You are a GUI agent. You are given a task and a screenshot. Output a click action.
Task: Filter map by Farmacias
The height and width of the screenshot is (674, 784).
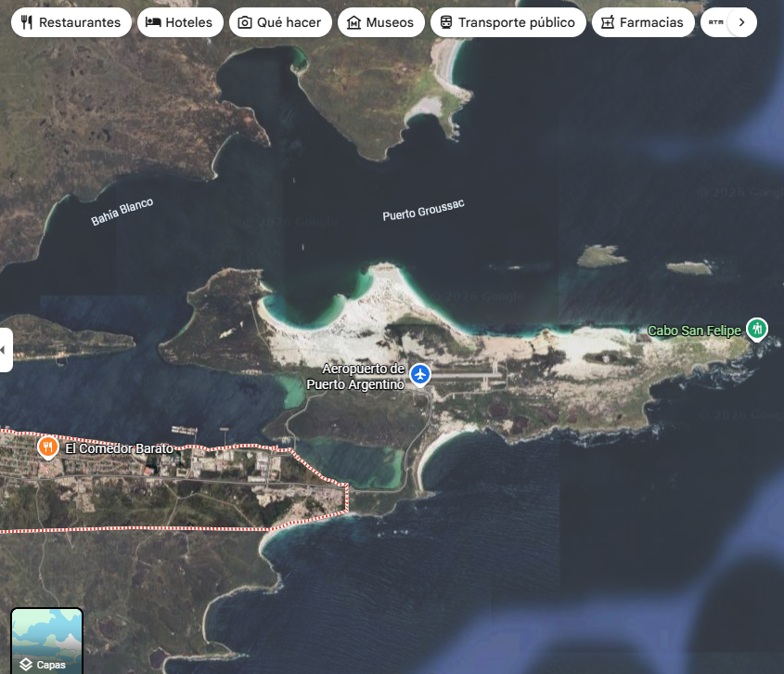(643, 22)
